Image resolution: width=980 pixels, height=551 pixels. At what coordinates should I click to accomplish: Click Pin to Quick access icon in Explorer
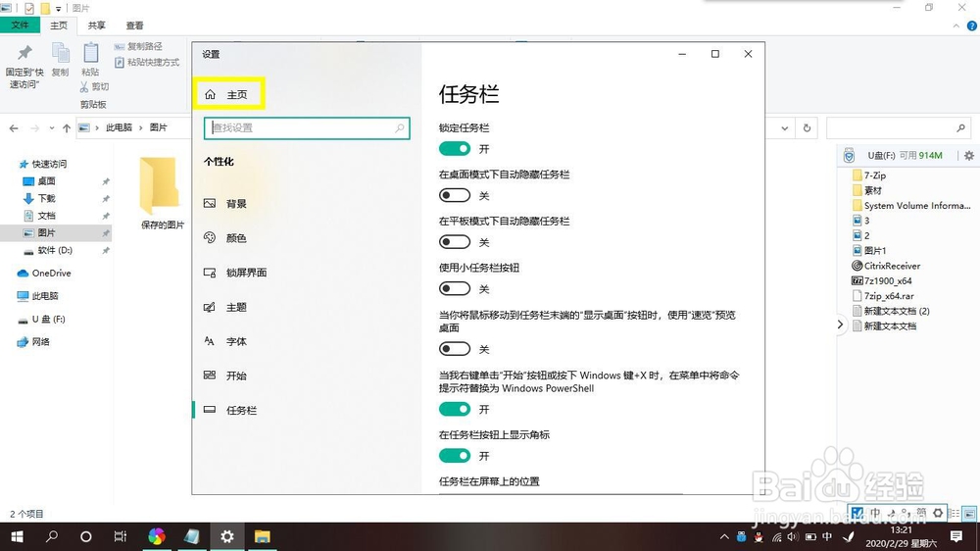point(25,53)
